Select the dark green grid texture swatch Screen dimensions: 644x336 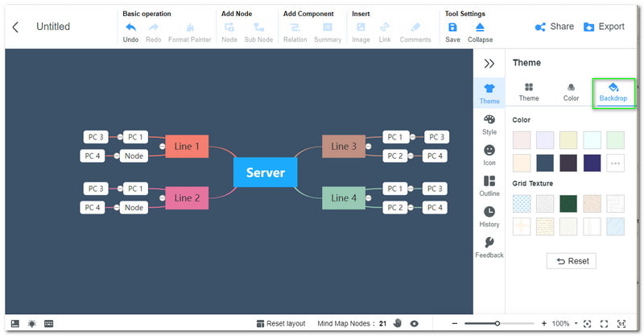click(x=568, y=203)
